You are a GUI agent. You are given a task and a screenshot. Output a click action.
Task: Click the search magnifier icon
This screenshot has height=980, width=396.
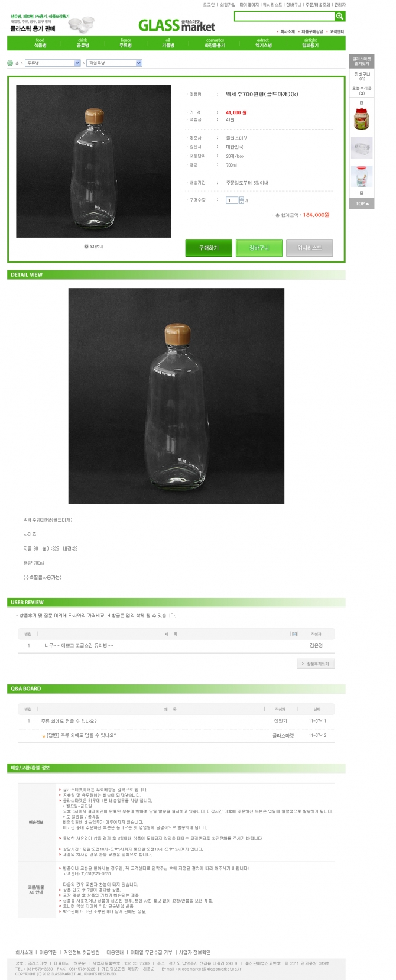pyautogui.click(x=340, y=16)
